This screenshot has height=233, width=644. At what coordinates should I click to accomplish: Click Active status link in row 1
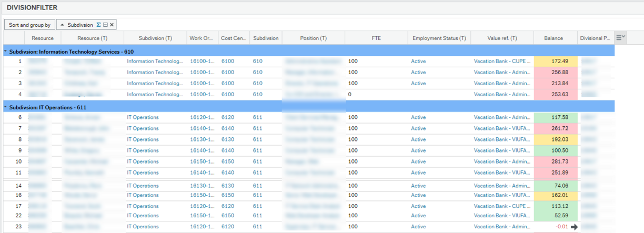tap(419, 62)
